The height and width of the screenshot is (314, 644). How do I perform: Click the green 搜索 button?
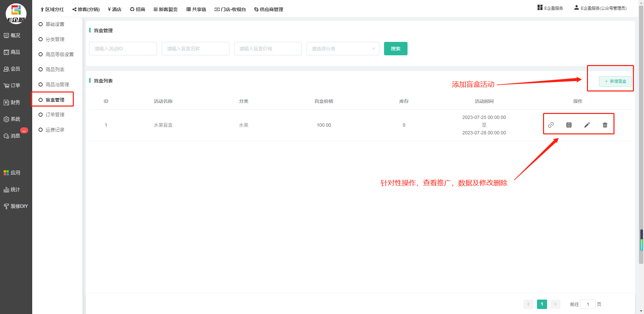395,49
